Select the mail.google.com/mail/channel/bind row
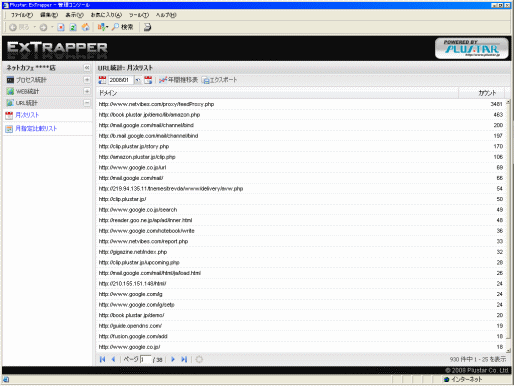514x386 pixels. [x=301, y=125]
